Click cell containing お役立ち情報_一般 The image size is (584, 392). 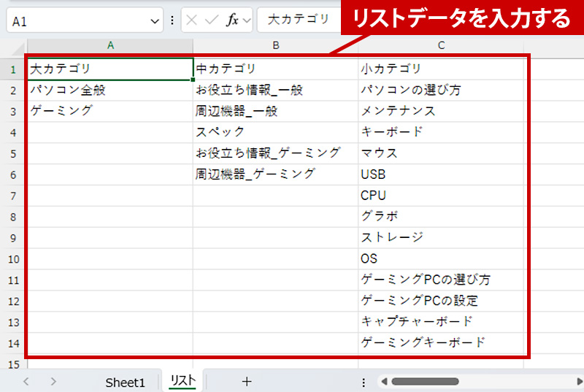coord(276,90)
